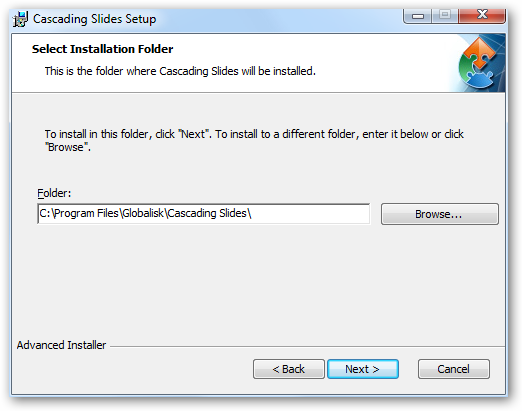Cancel the Cascading Slides installation
This screenshot has width=522, height=411.
454,369
